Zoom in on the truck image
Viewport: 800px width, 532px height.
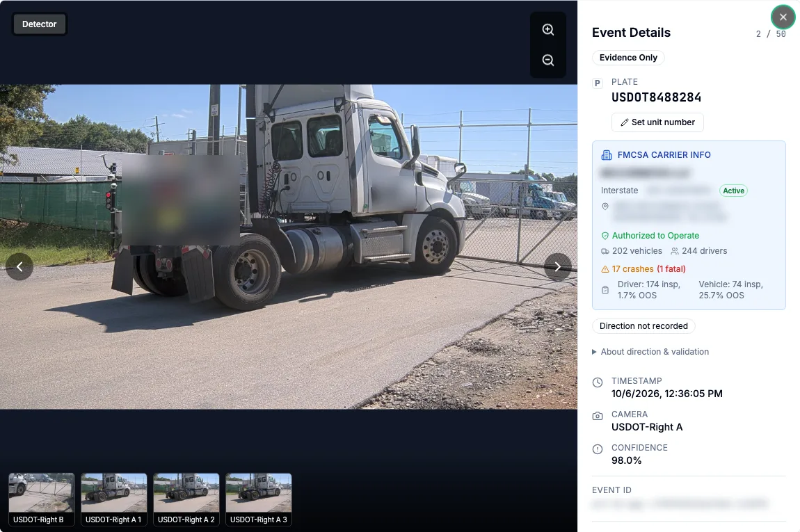[548, 30]
